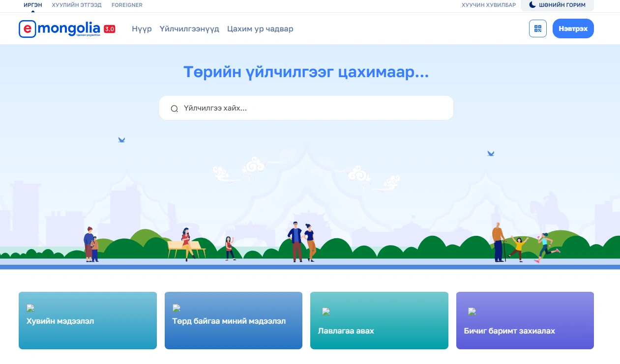Click the moon icon for night mode

click(532, 5)
